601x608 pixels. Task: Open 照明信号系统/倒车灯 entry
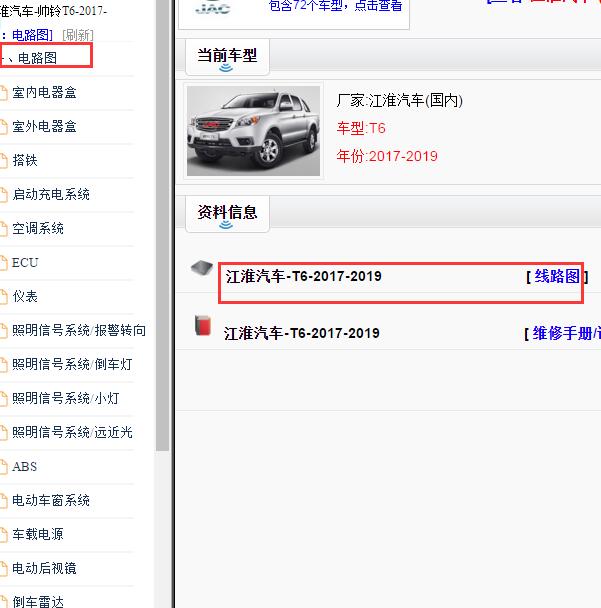coord(73,364)
